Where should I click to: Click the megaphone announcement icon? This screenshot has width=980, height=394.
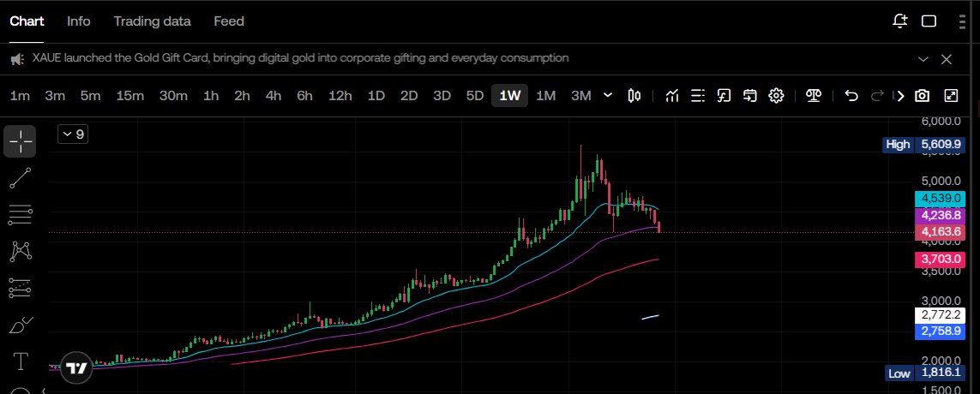click(x=17, y=59)
